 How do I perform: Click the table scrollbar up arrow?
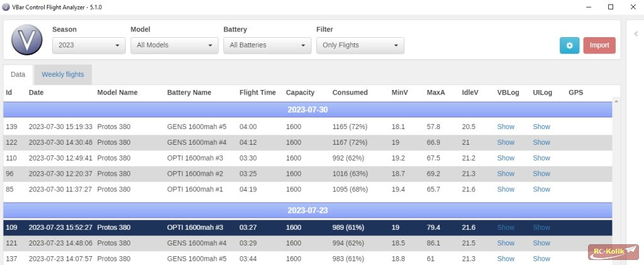tap(616, 101)
